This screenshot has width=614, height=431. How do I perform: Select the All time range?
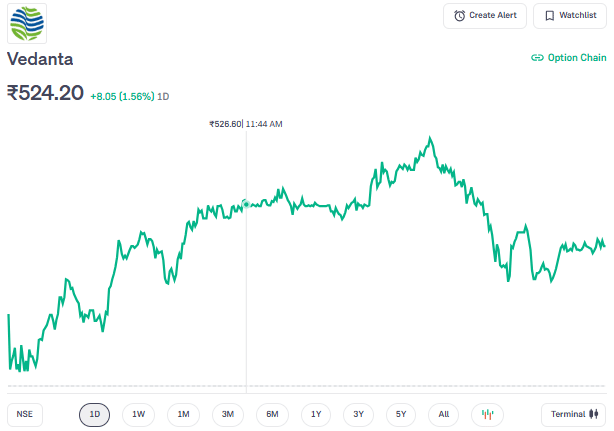[443, 414]
